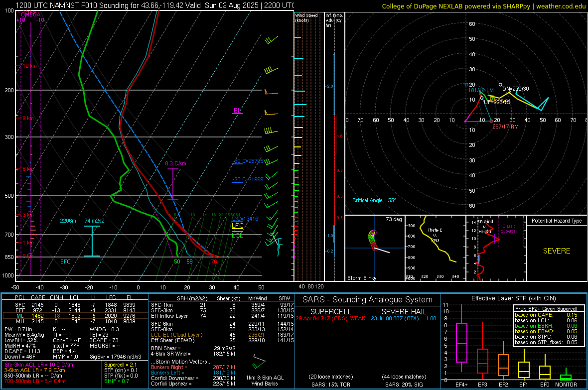Click the Inf. Temp. Adv. panel header
The width and height of the screenshot is (588, 390).
pos(334,20)
